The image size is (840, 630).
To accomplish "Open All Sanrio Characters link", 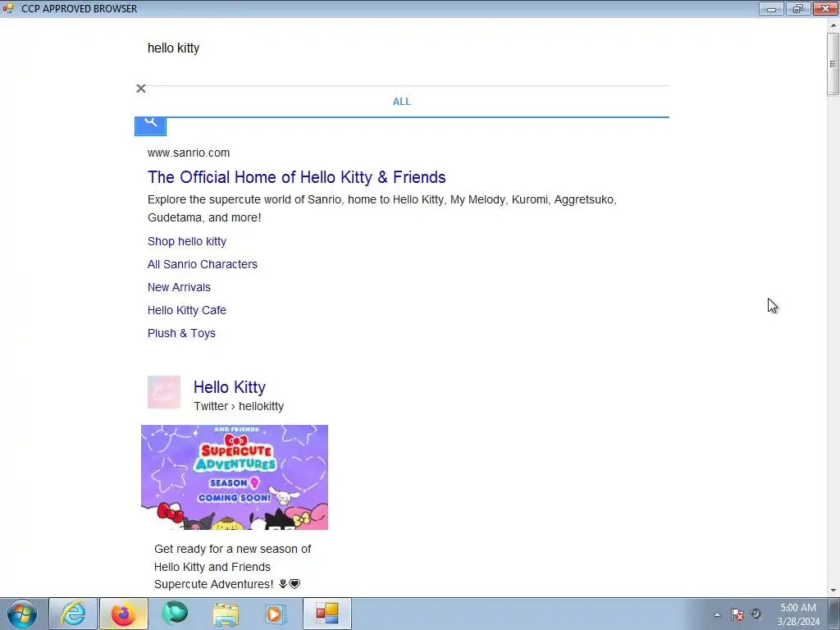I will coord(203,264).
